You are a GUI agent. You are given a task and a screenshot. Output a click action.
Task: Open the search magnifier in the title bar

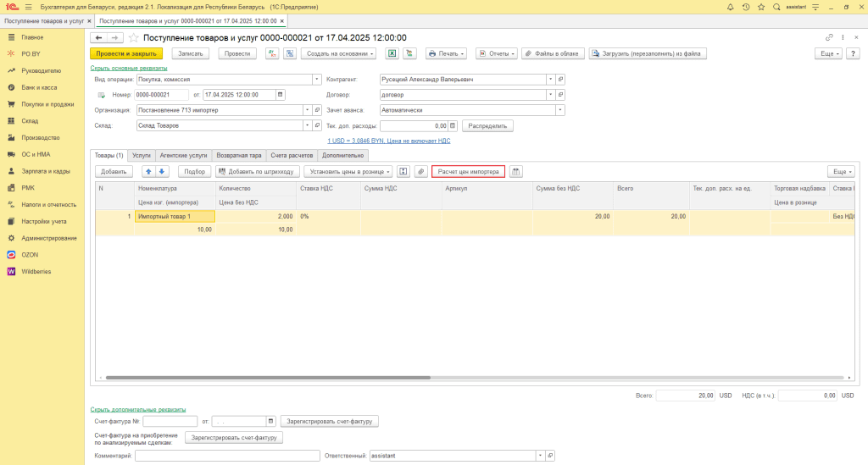(x=776, y=7)
